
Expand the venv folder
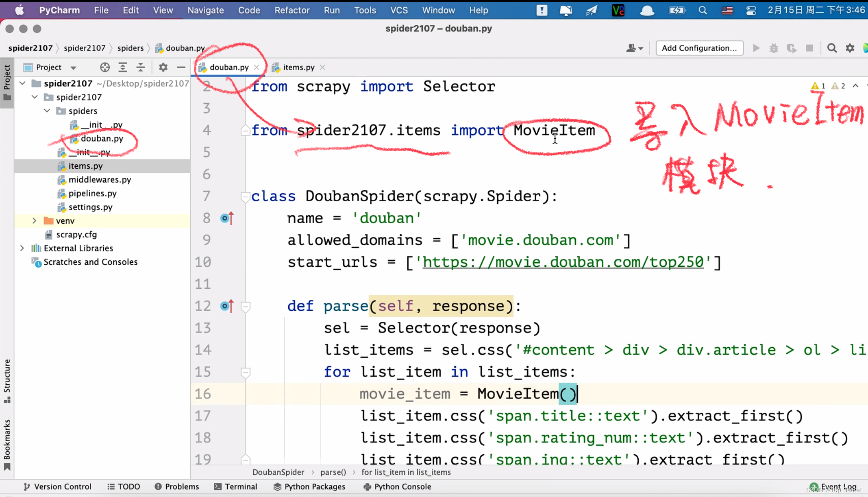[35, 221]
